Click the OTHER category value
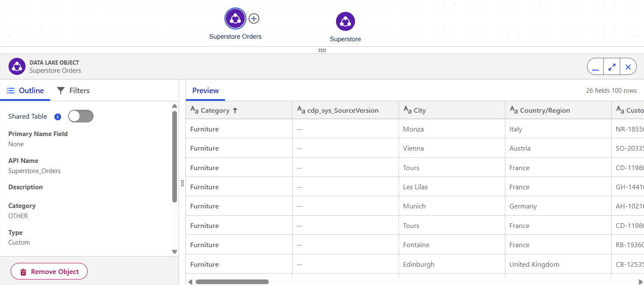This screenshot has width=644, height=285. point(18,216)
